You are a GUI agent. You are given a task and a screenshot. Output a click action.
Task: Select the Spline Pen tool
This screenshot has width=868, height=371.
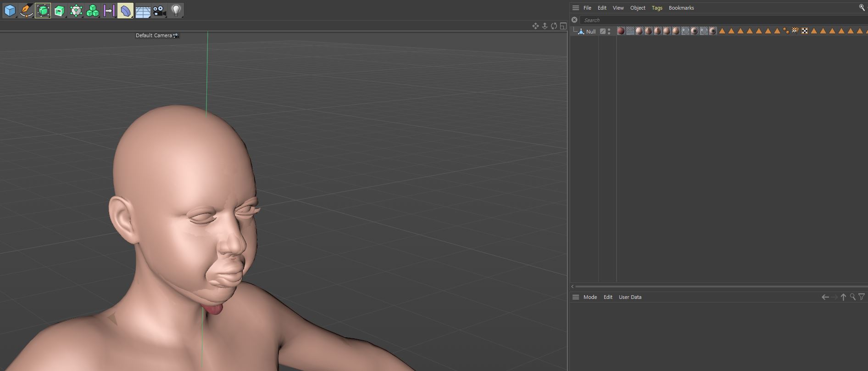coord(26,11)
